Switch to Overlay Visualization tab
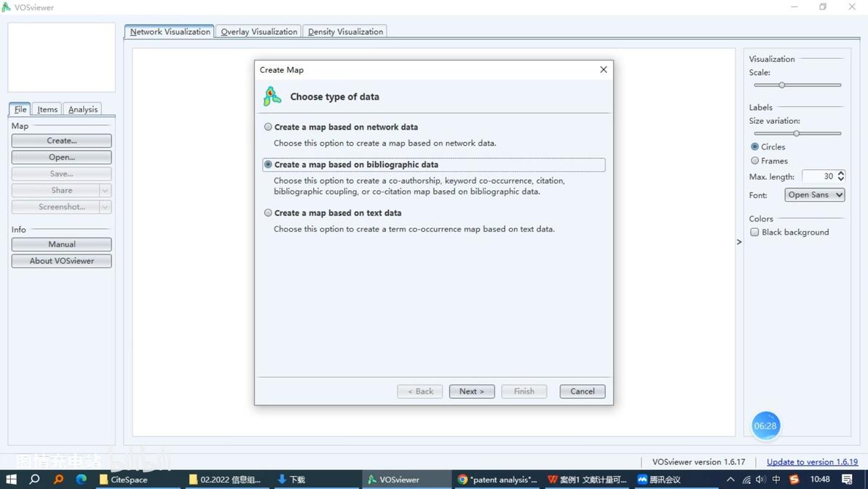 [259, 31]
